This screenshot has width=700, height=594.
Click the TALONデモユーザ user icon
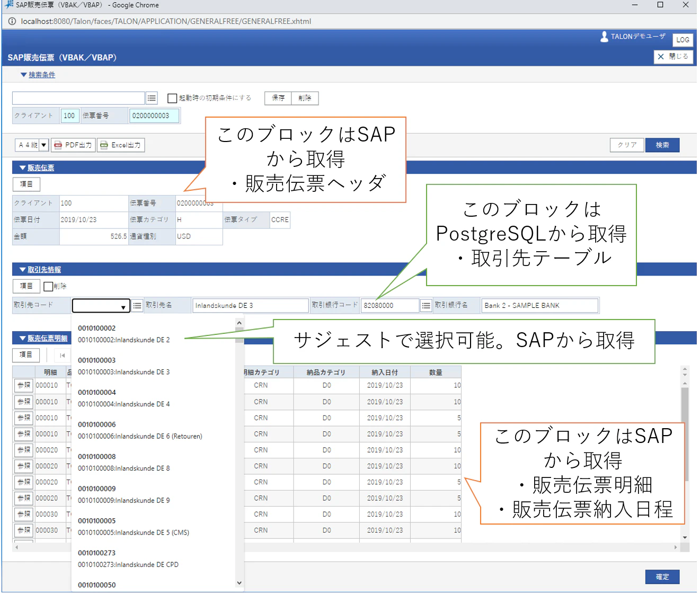pos(604,37)
